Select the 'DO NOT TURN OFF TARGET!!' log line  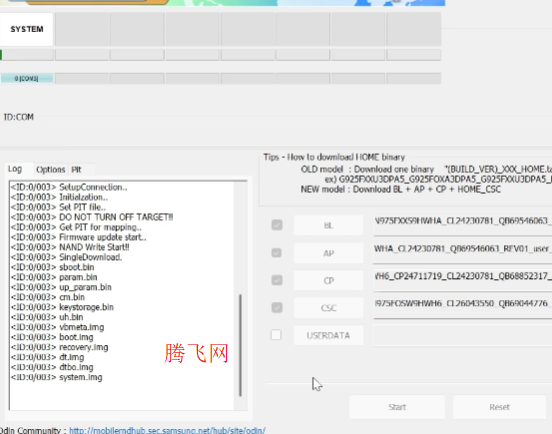point(92,217)
